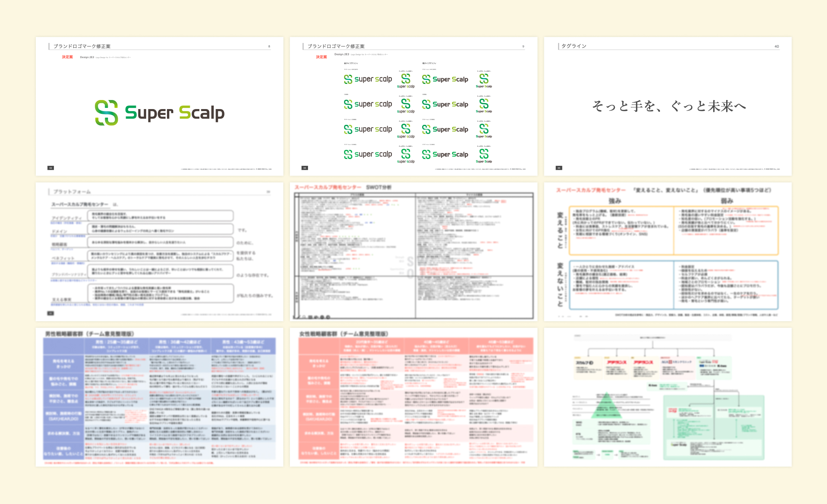Open the red 女性戦略顧客群 table slide

coord(413,397)
